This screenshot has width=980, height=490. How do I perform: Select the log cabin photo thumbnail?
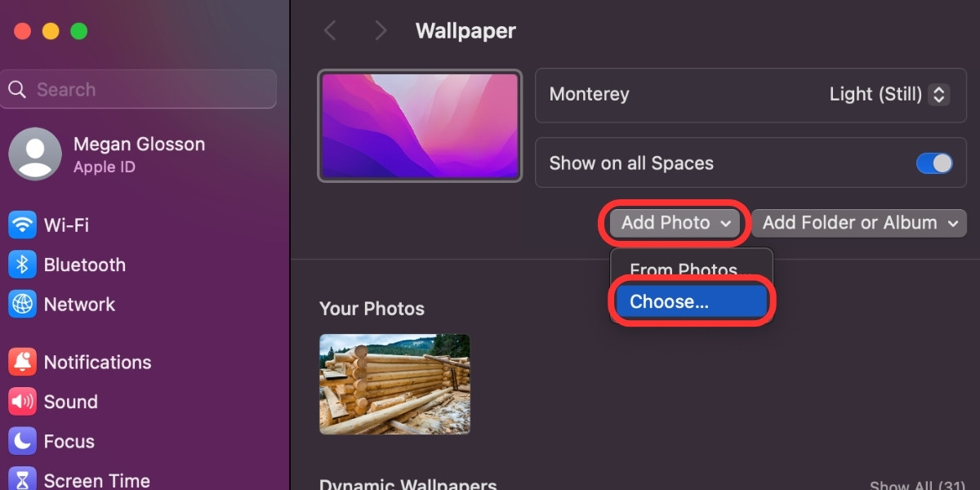(394, 382)
